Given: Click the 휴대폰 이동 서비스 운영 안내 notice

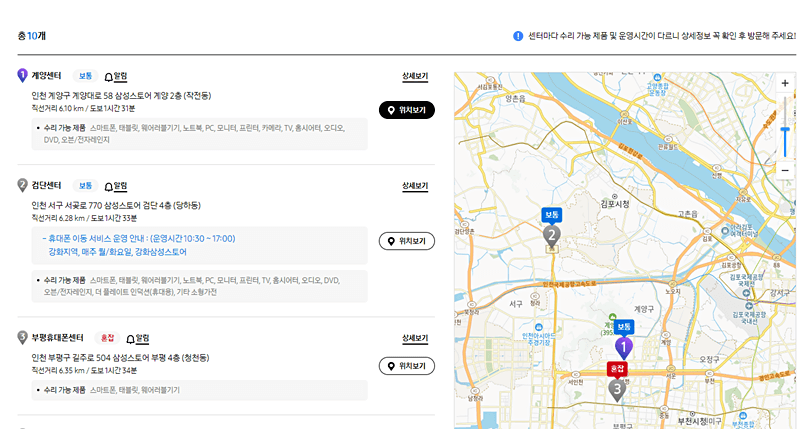Looking at the screenshot, I should pos(139,239).
